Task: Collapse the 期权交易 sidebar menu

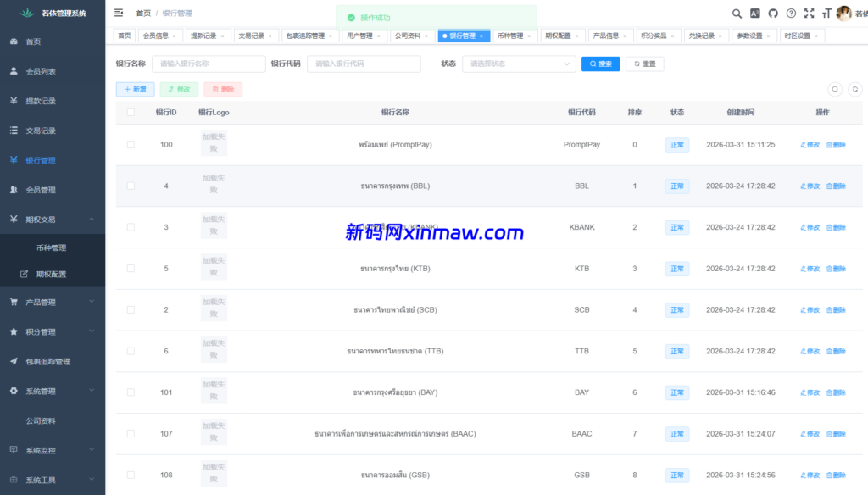Action: (x=92, y=220)
